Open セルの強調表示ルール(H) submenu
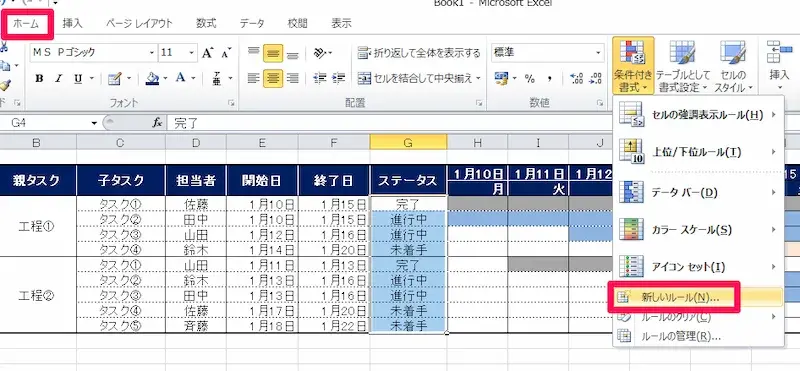Viewport: 800px width, 371px height. (x=698, y=115)
